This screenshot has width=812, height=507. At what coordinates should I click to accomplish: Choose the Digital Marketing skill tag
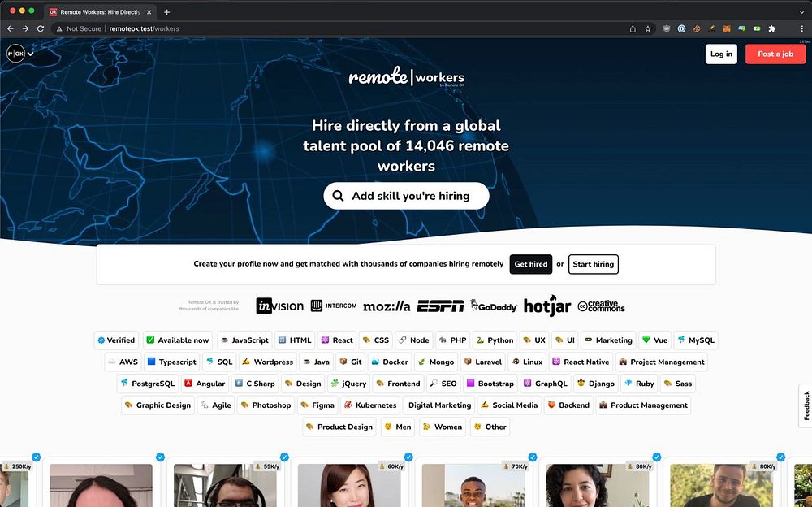(x=438, y=405)
